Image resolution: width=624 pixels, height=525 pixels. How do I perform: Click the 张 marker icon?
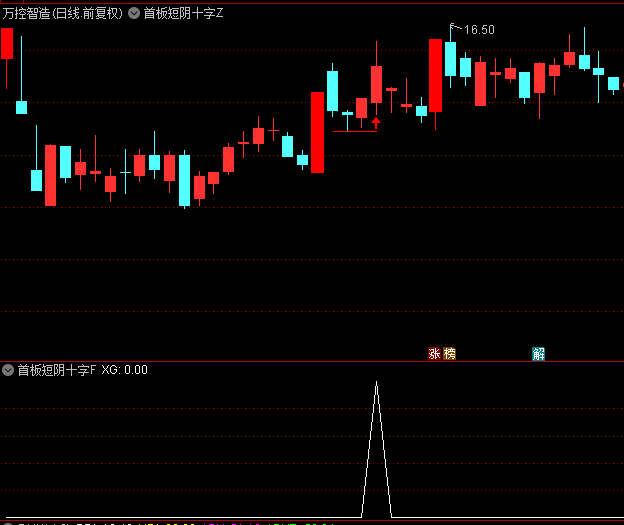(x=434, y=353)
